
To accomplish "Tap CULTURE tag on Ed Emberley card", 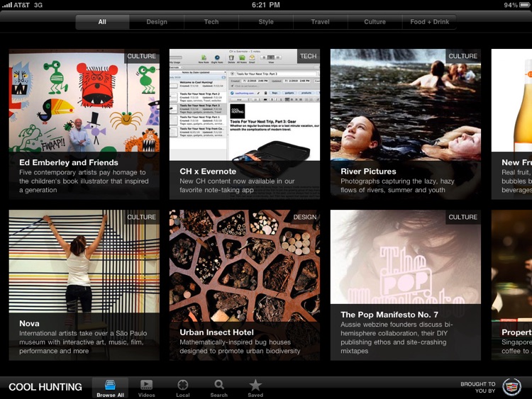I will 141,56.
